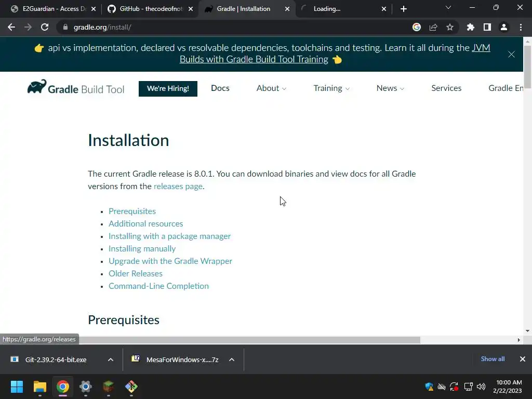Screen dimensions: 532x399
Task: Open the Services navigation item
Action: pos(446,88)
